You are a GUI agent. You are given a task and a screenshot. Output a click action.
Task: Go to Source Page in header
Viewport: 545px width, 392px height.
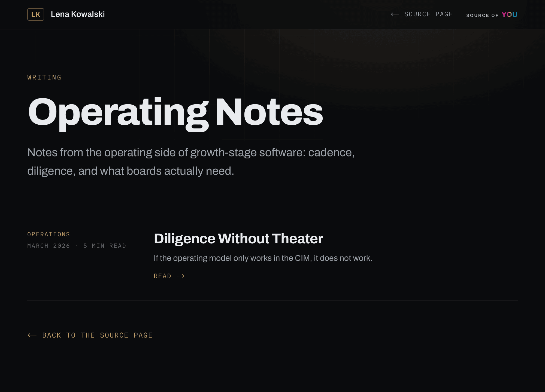(x=422, y=14)
